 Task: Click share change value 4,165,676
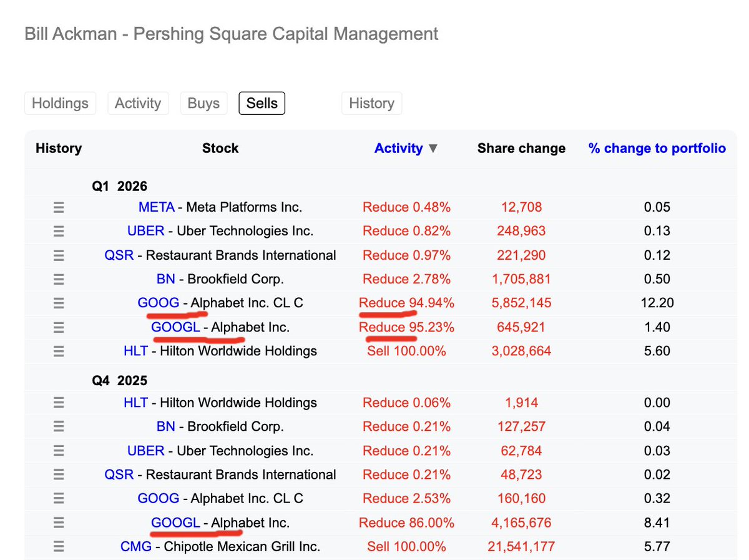(x=521, y=523)
